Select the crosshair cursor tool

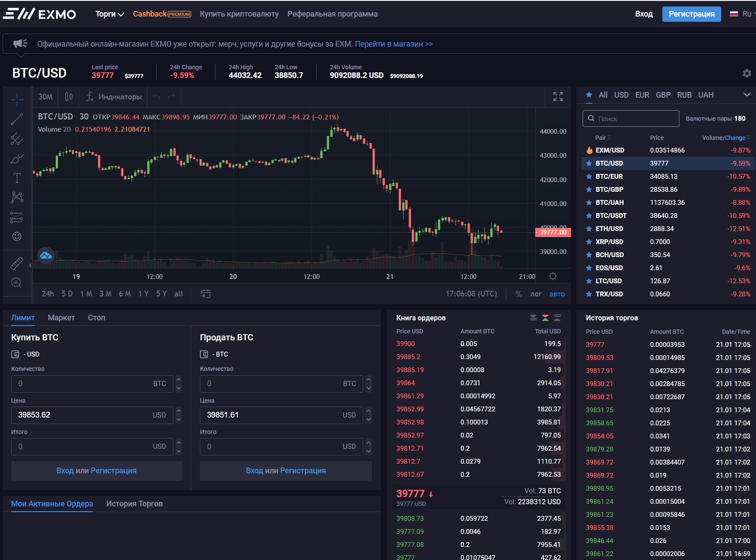pos(17,99)
